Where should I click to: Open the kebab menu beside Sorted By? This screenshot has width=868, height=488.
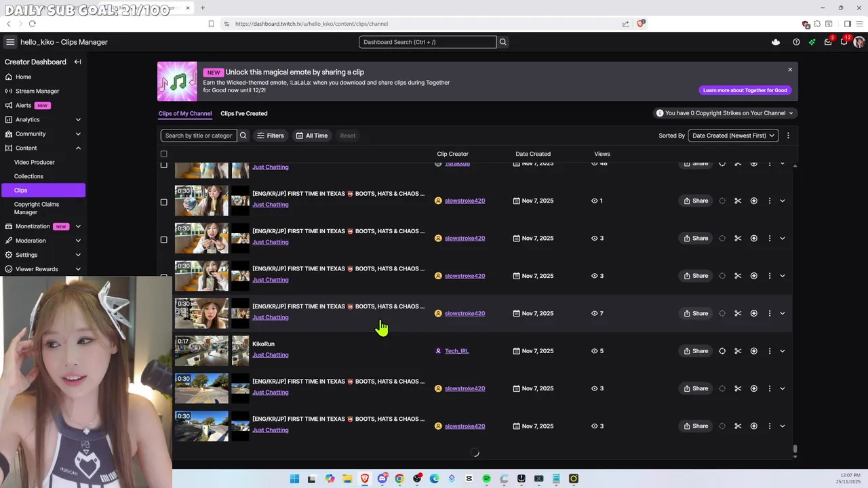pos(788,136)
